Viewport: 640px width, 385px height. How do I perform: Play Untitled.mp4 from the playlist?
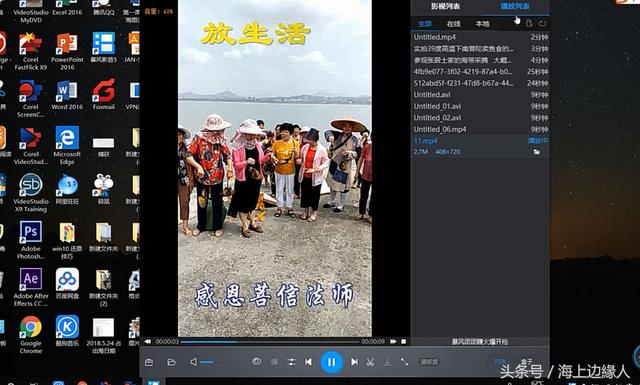tap(480, 37)
